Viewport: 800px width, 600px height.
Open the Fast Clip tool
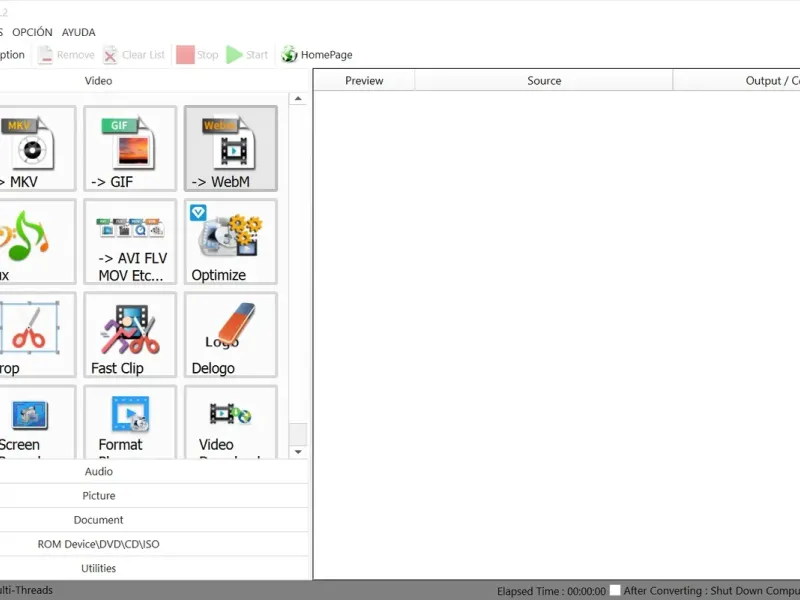(x=130, y=335)
